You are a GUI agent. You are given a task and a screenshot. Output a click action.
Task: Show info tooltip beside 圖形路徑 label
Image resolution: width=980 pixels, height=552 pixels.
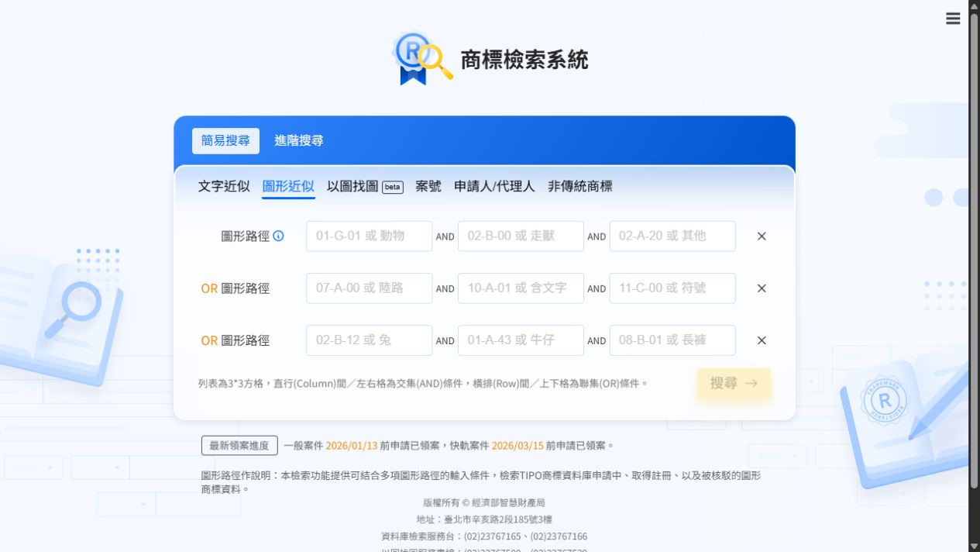click(279, 236)
